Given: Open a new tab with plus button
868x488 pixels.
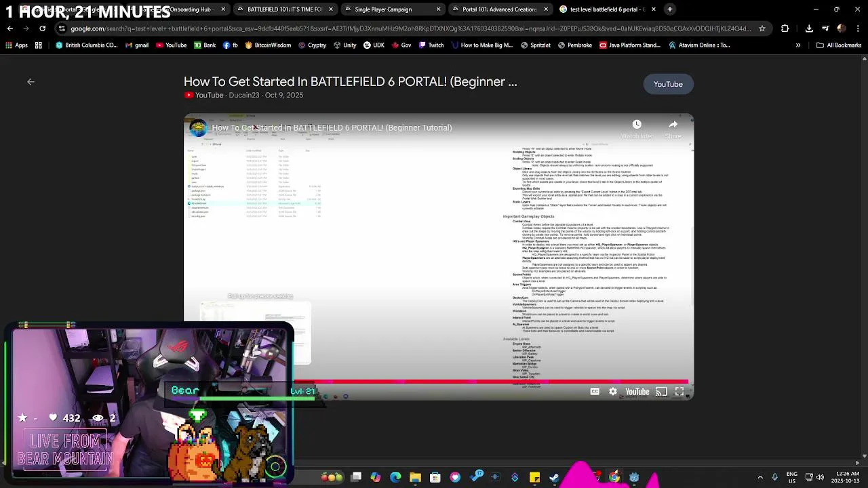Looking at the screenshot, I should click(669, 9).
